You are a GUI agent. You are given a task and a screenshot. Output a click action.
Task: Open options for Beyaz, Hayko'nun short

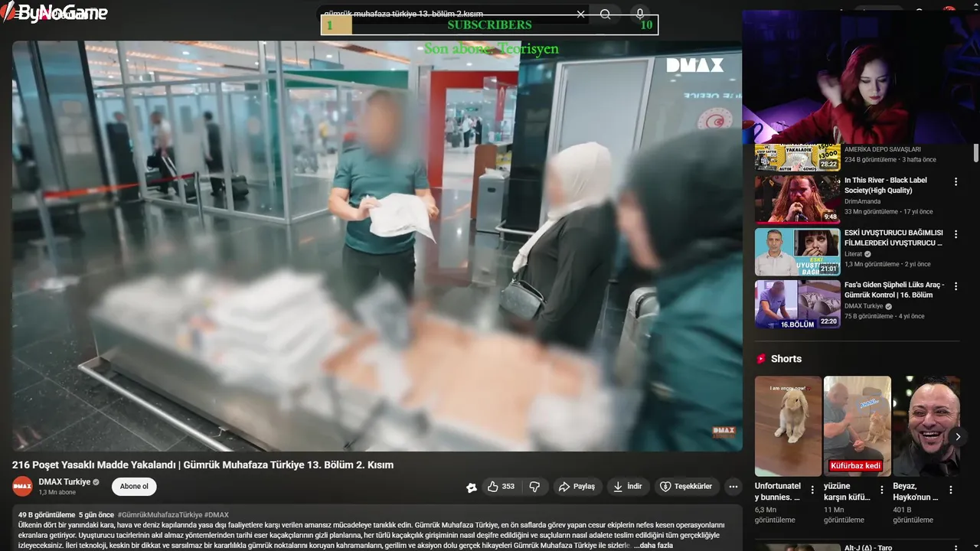951,490
